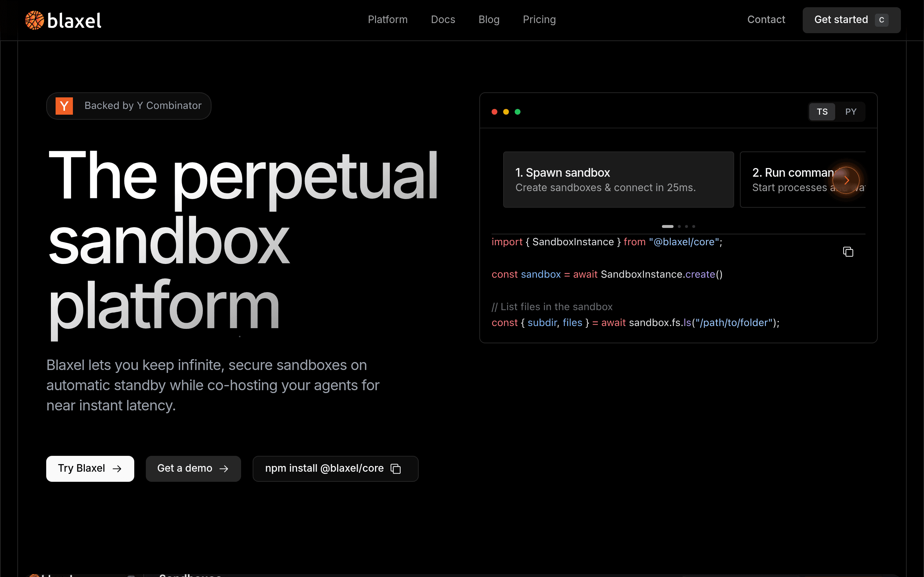Viewport: 924px width, 577px height.
Task: Click the Get started button
Action: click(x=851, y=20)
